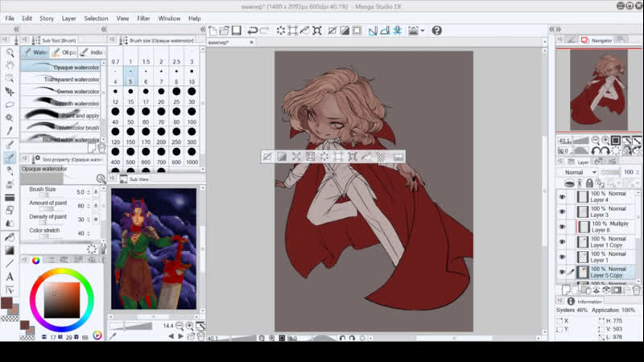Select the Text tool
Image resolution: width=644 pixels, height=362 pixels.
(x=10, y=277)
